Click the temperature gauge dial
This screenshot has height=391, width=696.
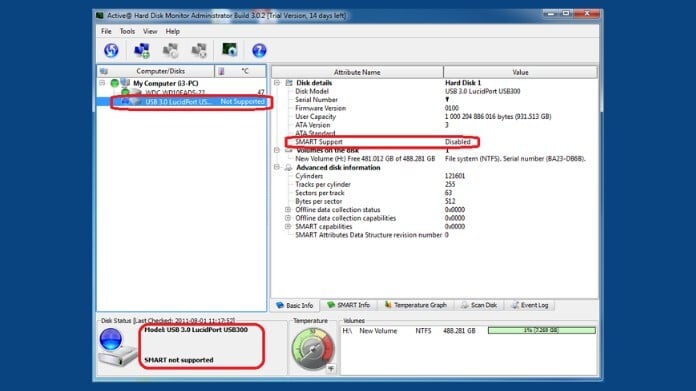click(x=312, y=349)
